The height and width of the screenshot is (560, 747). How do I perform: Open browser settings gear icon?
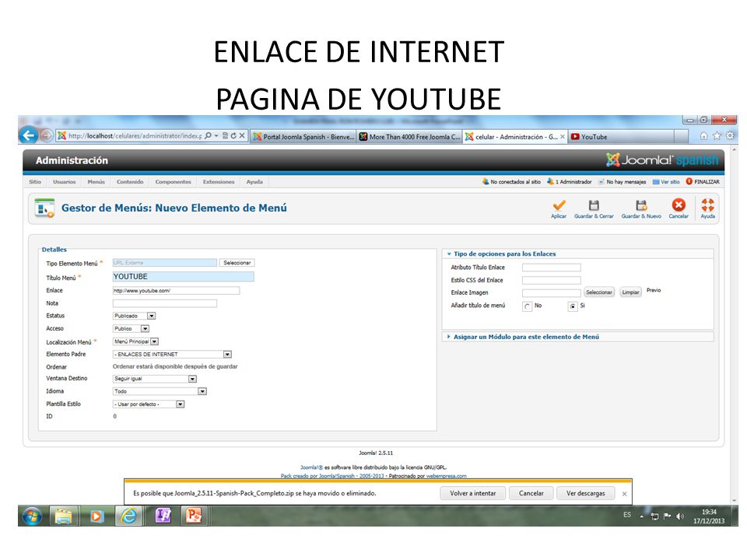coord(730,136)
